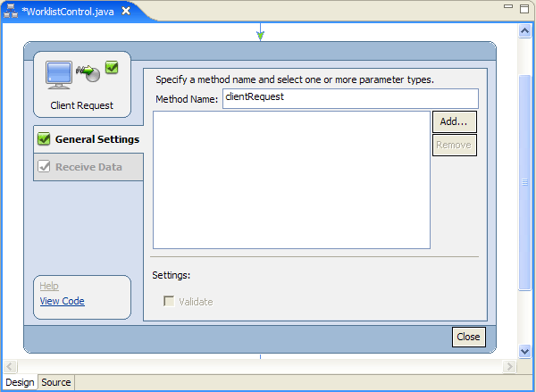The width and height of the screenshot is (536, 392).
Task: Close the WorklistControl.java editor tab
Action: [126, 11]
